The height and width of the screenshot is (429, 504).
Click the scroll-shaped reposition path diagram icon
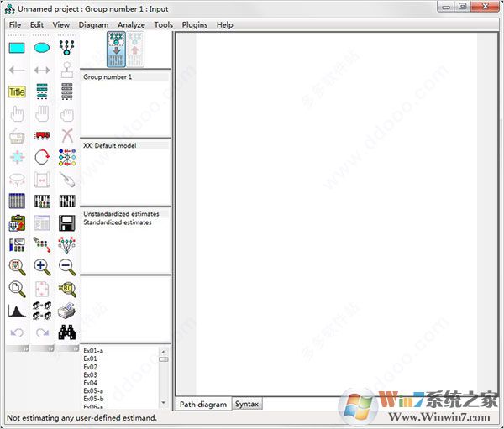42,180
